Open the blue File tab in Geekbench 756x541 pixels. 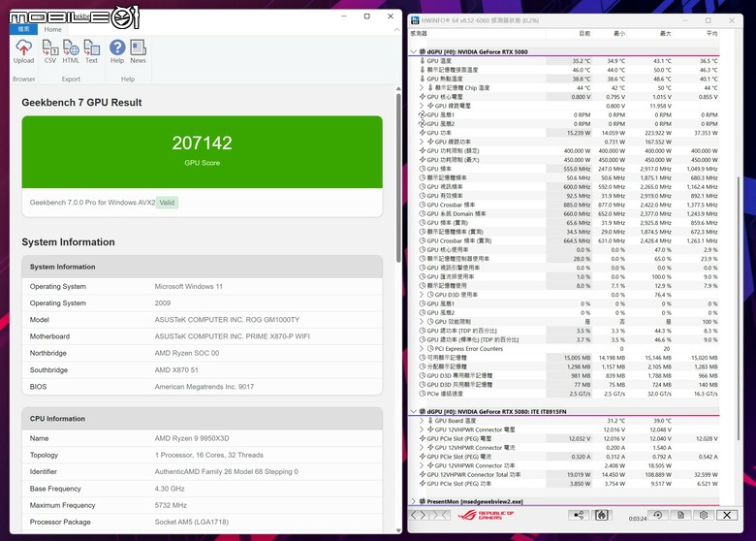(23, 29)
